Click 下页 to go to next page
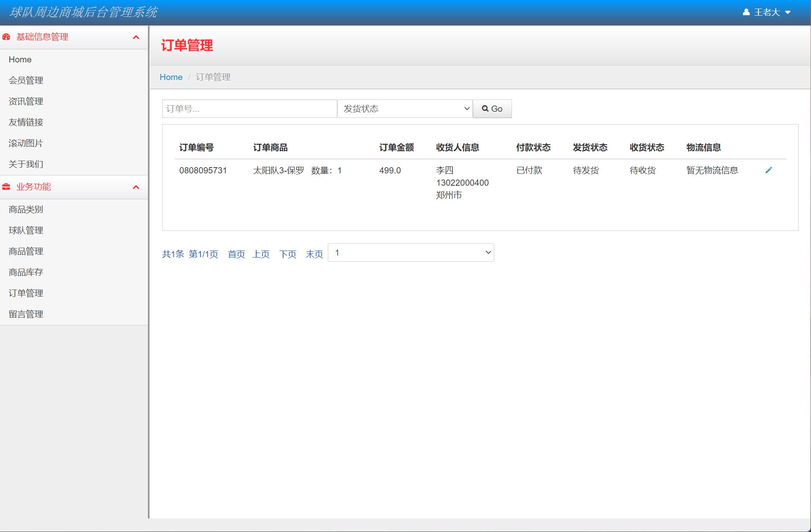The width and height of the screenshot is (811, 532). [287, 254]
